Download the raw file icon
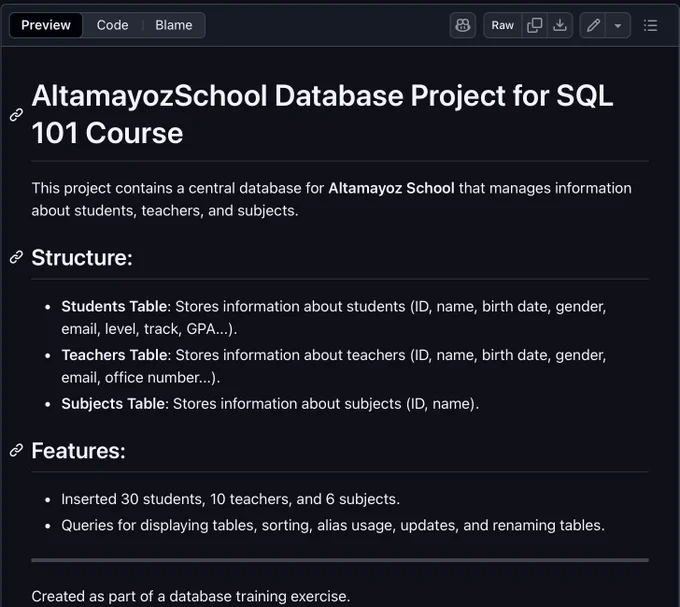 [560, 25]
